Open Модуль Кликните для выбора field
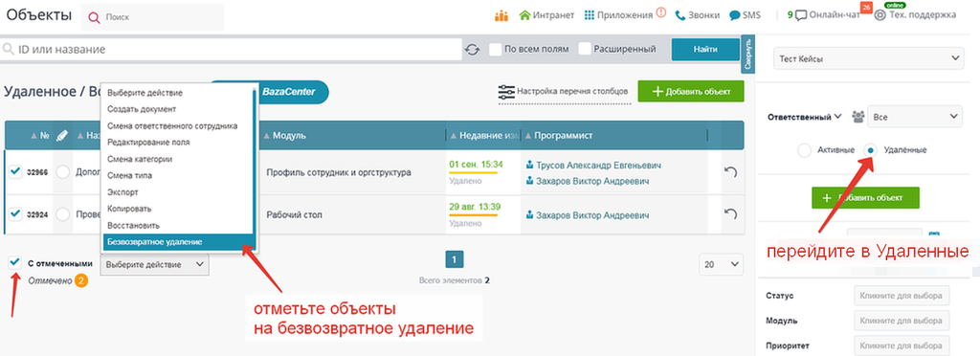Screen dimensions: 980x356 click(x=902, y=321)
